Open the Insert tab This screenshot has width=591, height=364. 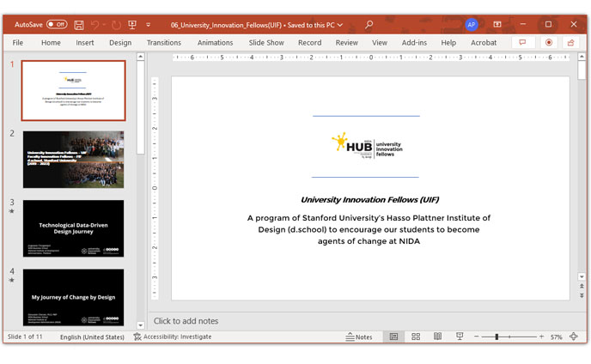(x=85, y=43)
